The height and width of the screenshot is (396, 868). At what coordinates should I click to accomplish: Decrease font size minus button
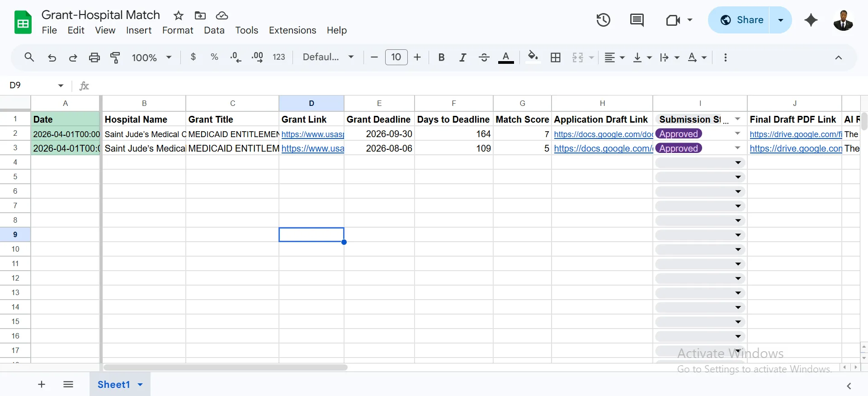[374, 57]
